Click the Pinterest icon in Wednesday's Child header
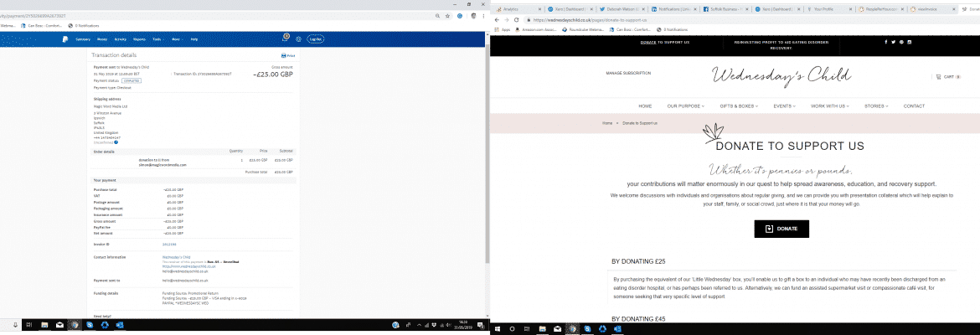 [x=901, y=42]
